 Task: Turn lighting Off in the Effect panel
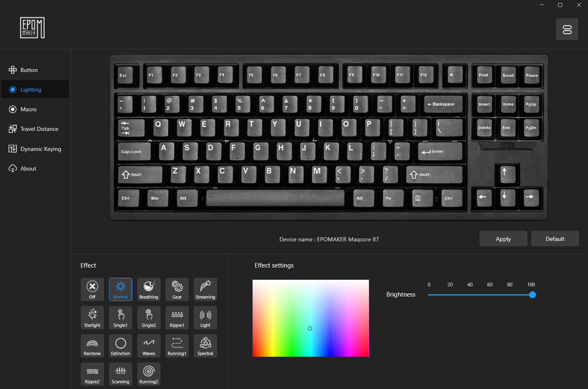[x=92, y=289]
